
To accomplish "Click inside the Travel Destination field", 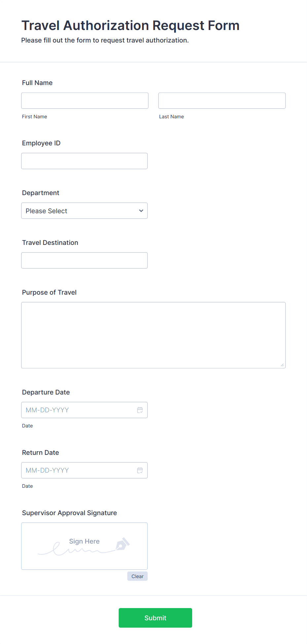I will click(84, 260).
